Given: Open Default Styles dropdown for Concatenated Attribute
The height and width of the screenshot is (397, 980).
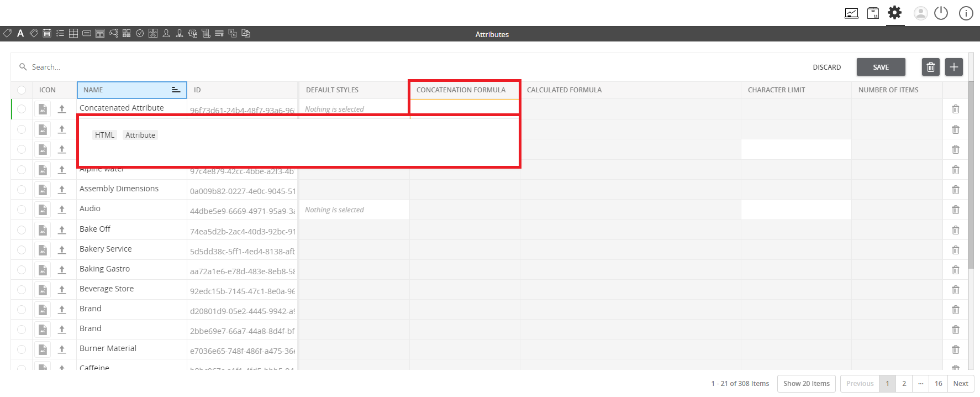Looking at the screenshot, I should tap(354, 109).
